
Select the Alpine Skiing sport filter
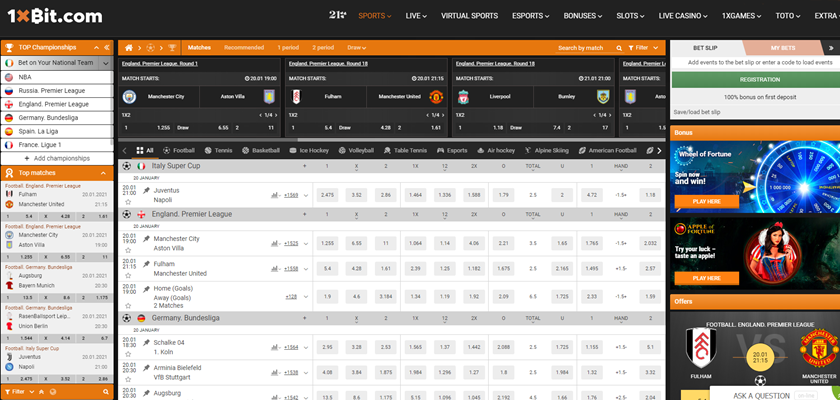(x=547, y=150)
